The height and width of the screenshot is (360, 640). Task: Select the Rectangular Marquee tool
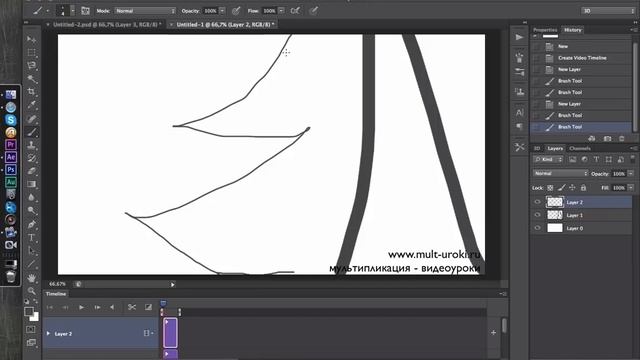pos(31,53)
